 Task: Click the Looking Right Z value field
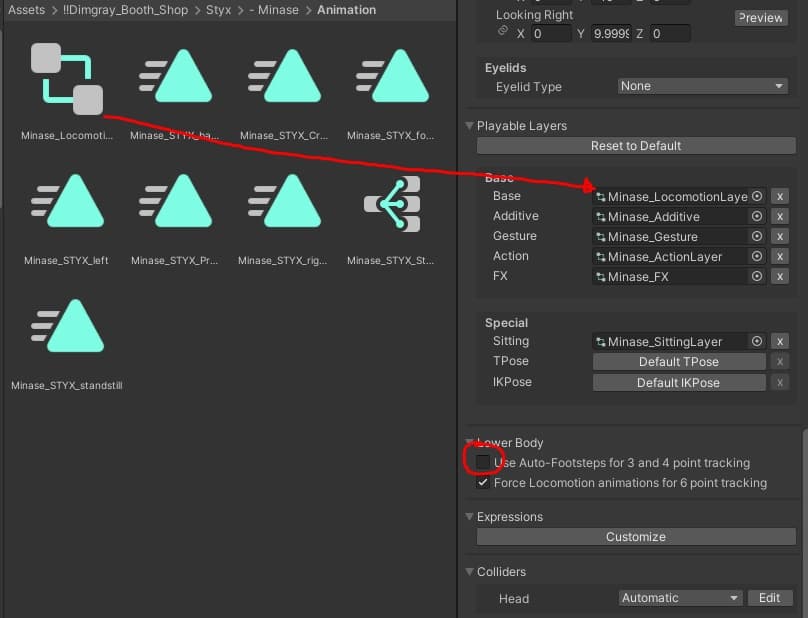point(670,34)
